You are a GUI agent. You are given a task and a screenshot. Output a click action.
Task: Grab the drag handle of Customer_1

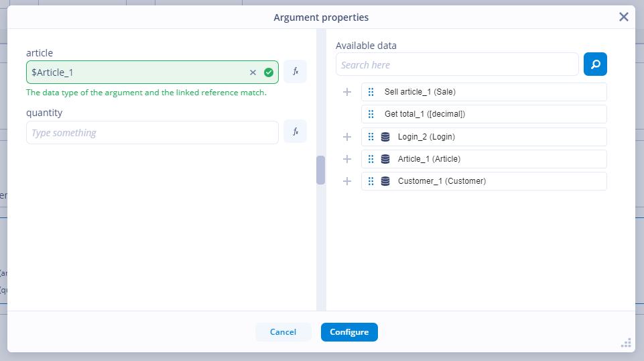point(371,181)
